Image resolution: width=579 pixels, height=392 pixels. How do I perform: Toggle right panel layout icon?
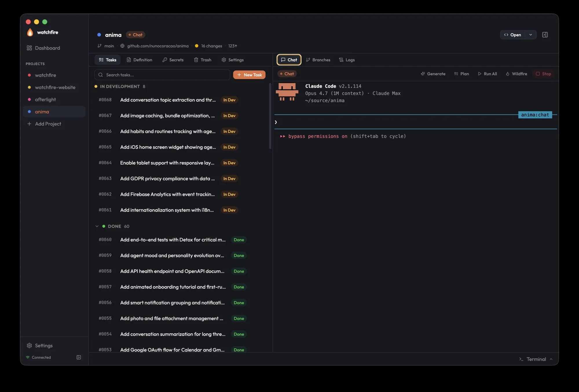(545, 35)
